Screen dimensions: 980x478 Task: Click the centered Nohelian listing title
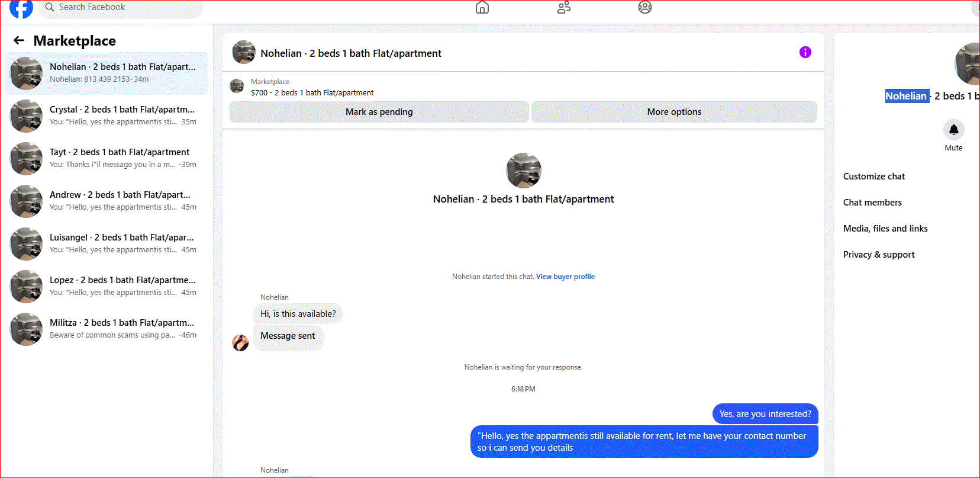[524, 199]
